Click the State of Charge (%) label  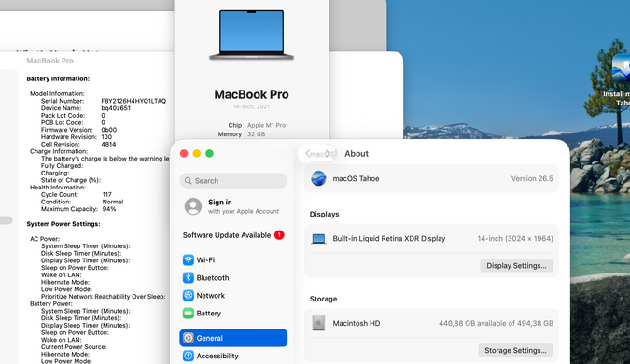[71, 180]
